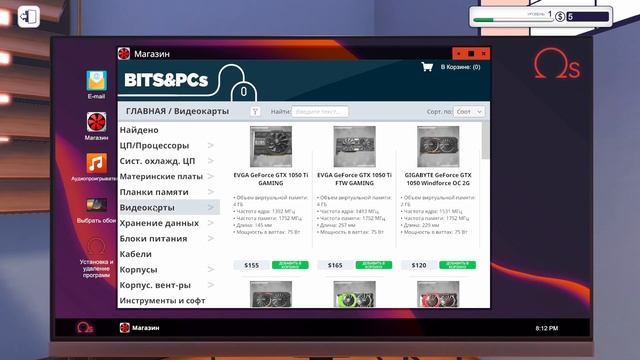Minimize the Магазин window
This screenshot has height=360, width=640.
point(459,53)
